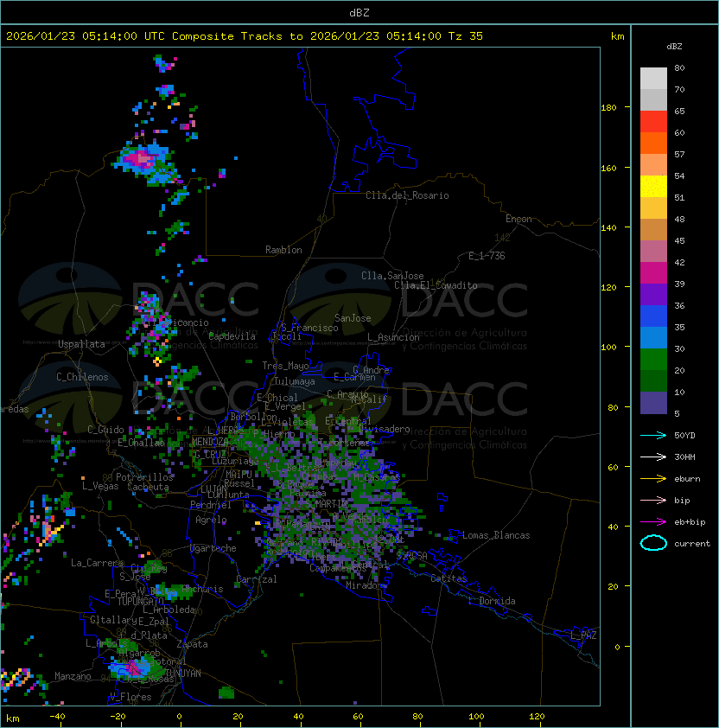Image resolution: width=719 pixels, height=728 pixels.
Task: Click the cyan 50YD arrow in legend
Action: [x=653, y=436]
